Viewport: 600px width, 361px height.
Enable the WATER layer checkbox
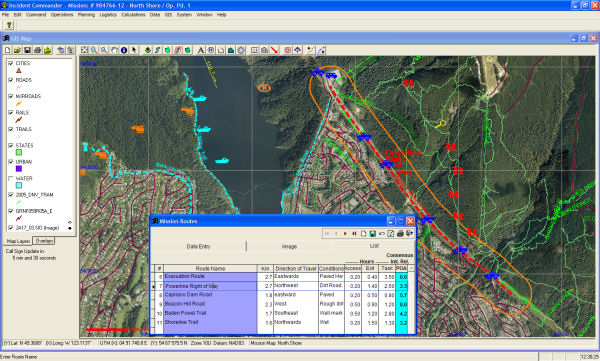[11, 178]
